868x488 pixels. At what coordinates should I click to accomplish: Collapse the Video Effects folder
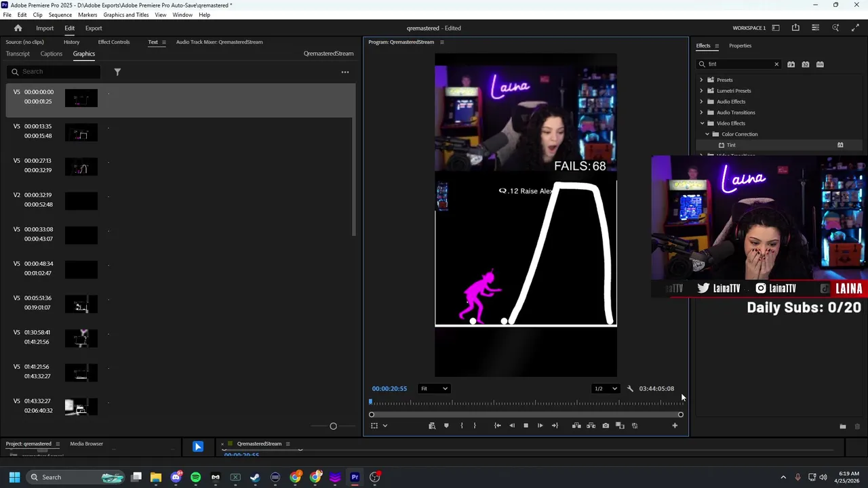tap(702, 123)
